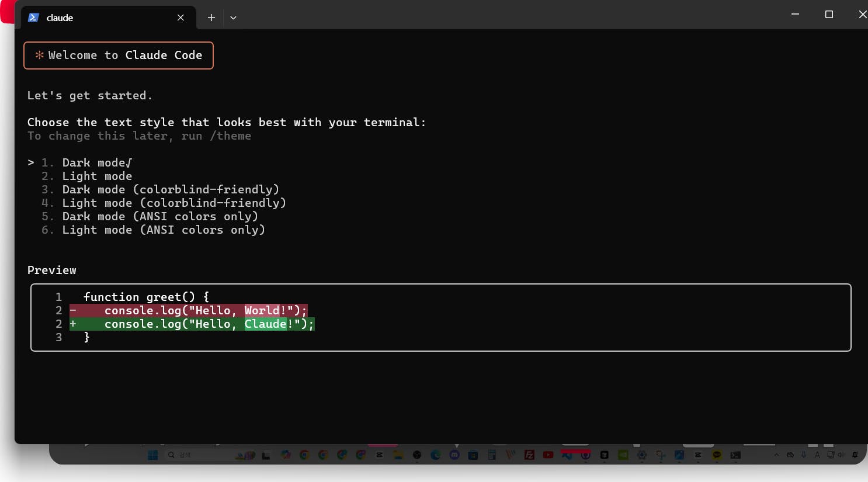Open Calculator from the taskbar
This screenshot has width=868, height=482.
[x=492, y=455]
